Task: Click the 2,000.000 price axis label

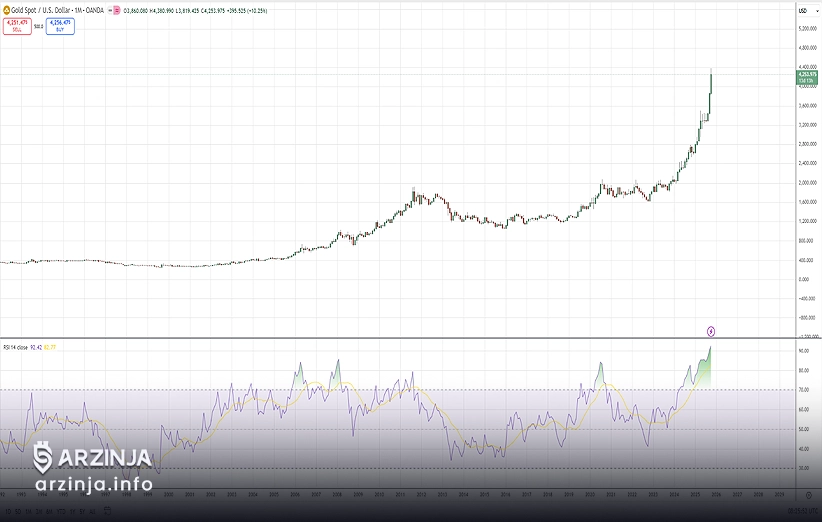Action: (x=808, y=182)
